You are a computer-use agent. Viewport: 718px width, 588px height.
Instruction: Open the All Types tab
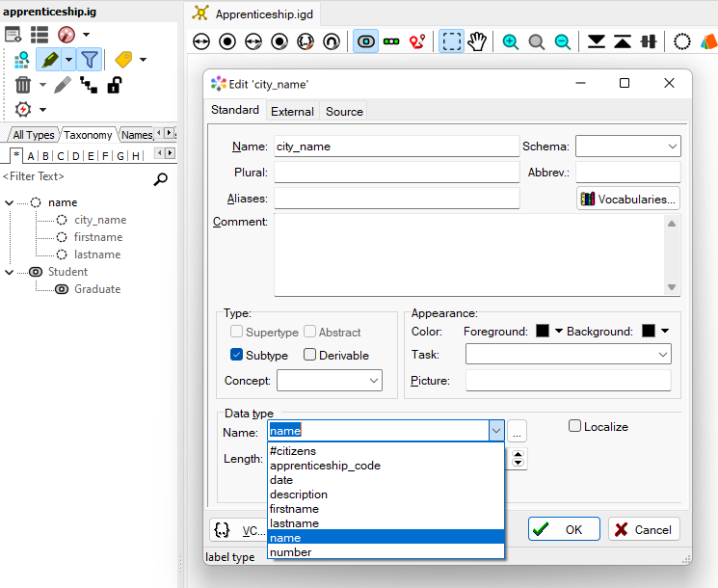[x=34, y=135]
